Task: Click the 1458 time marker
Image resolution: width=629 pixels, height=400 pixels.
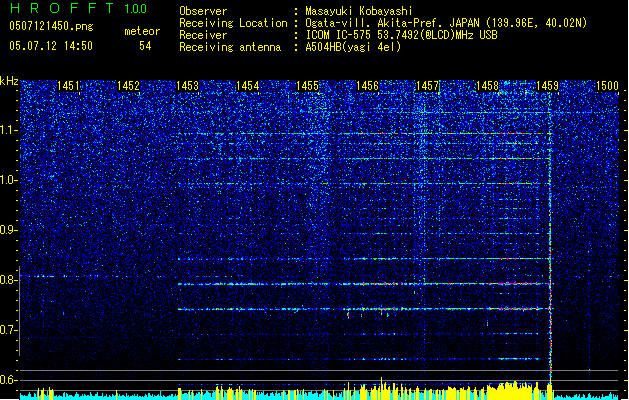Action: [487, 85]
